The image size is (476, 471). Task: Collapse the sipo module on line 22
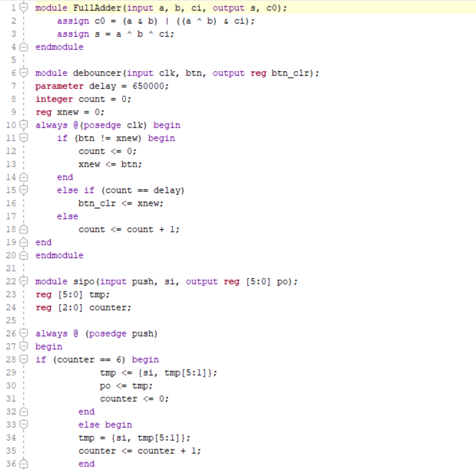[x=24, y=281]
